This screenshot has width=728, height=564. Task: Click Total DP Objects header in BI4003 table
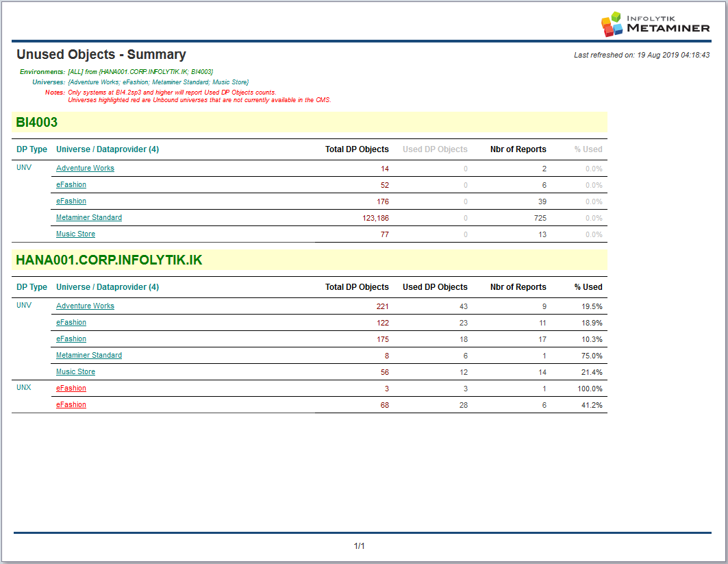[357, 149]
